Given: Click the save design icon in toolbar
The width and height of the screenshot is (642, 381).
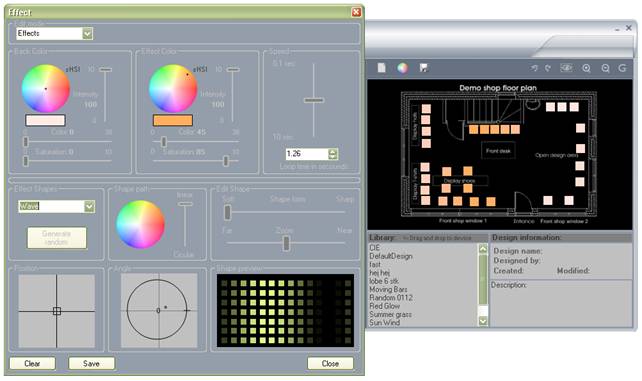Looking at the screenshot, I should tap(424, 68).
